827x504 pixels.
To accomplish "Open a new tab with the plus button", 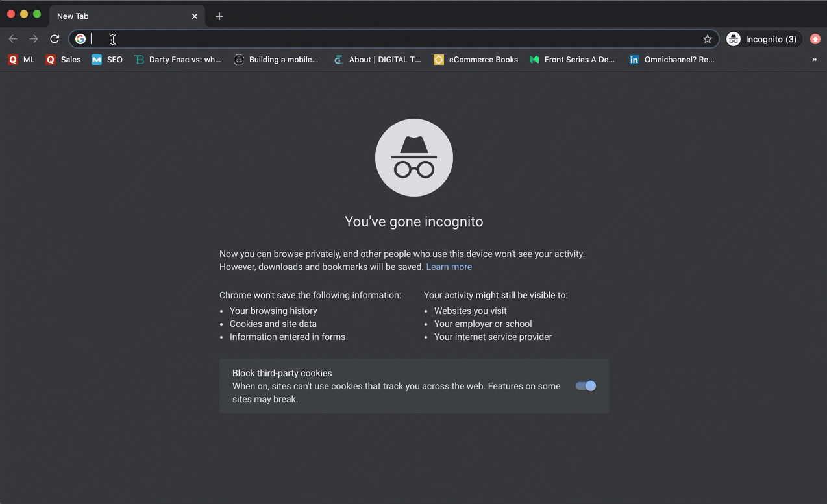I will 219,16.
